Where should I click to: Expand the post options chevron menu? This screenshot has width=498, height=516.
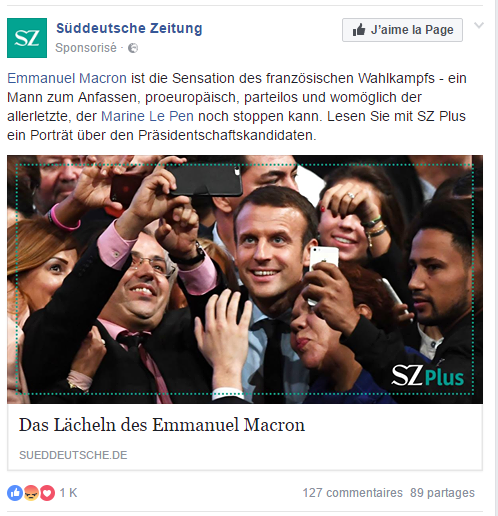coord(479,25)
